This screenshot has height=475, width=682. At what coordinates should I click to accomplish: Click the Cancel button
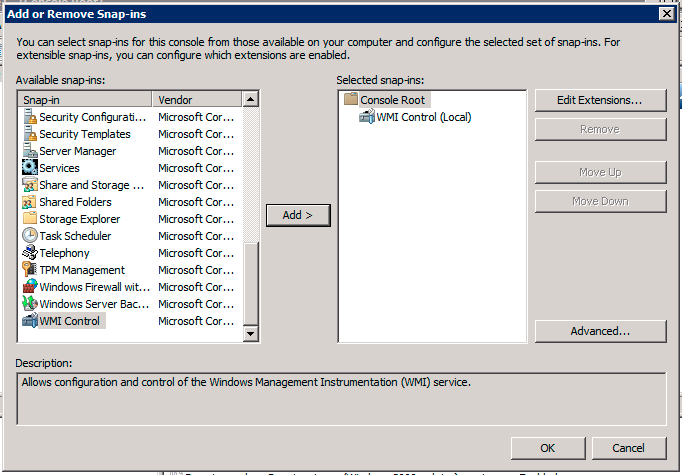pos(629,448)
